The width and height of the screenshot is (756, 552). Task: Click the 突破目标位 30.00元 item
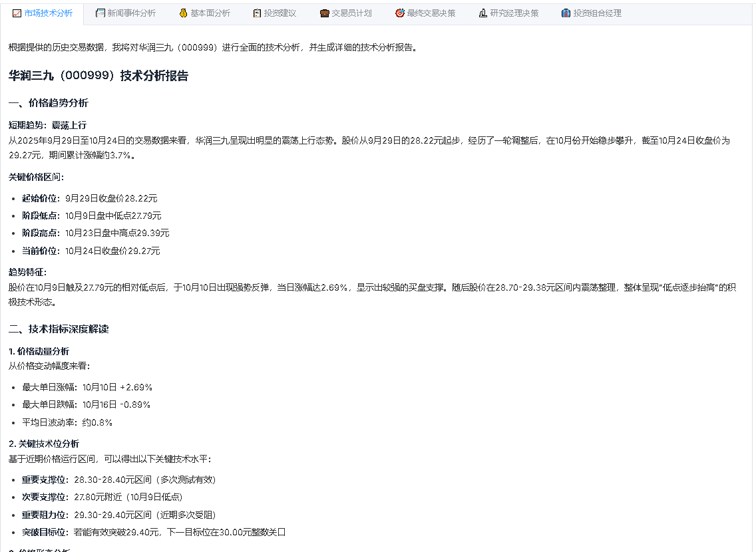(x=154, y=532)
